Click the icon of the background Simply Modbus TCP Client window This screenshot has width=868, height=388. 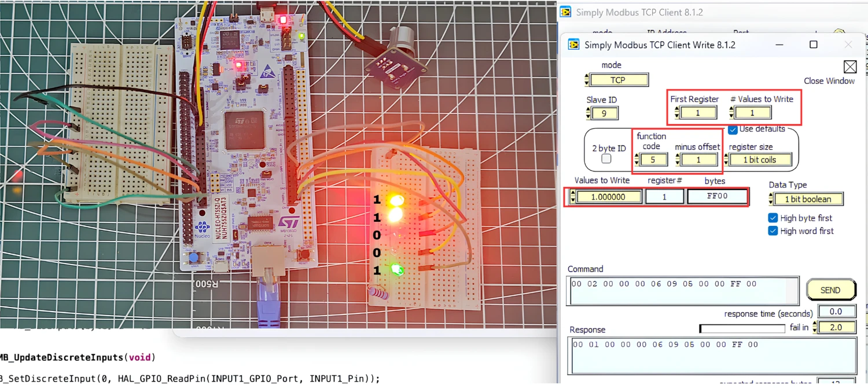click(566, 12)
